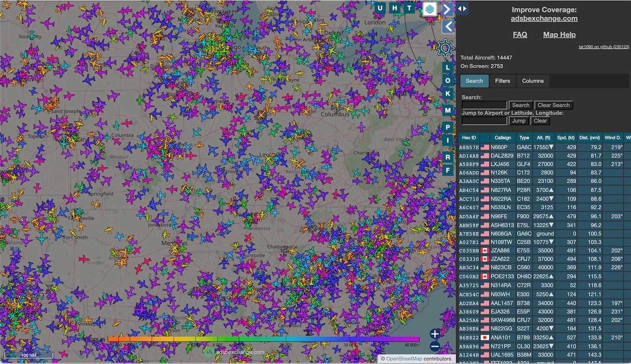This screenshot has width=631, height=364.
Task: Toggle the K map button
Action: click(x=448, y=93)
